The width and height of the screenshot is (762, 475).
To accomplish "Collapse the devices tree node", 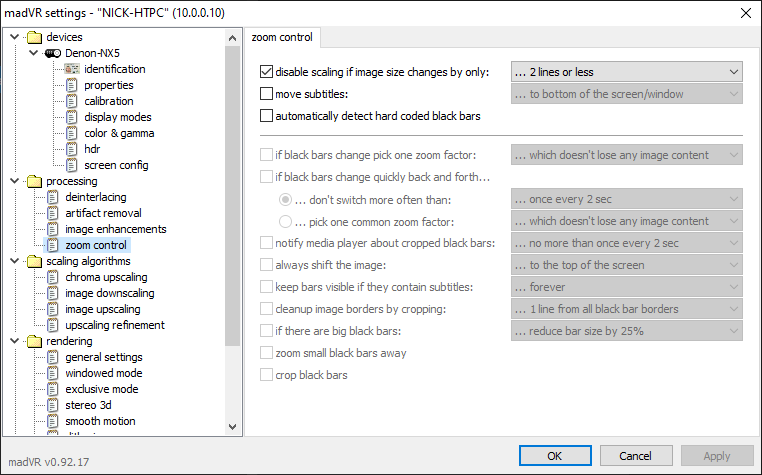I will click(12, 37).
